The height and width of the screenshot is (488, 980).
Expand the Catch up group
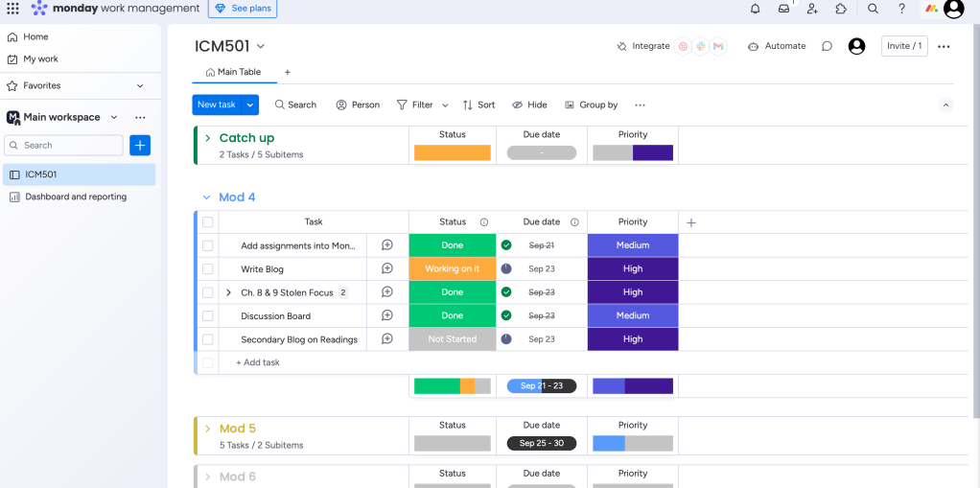click(x=207, y=138)
